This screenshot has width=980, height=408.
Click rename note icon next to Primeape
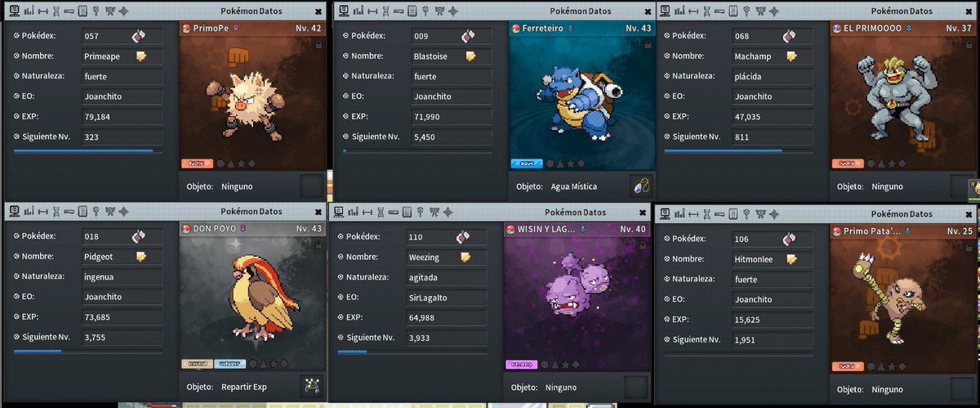point(141,56)
